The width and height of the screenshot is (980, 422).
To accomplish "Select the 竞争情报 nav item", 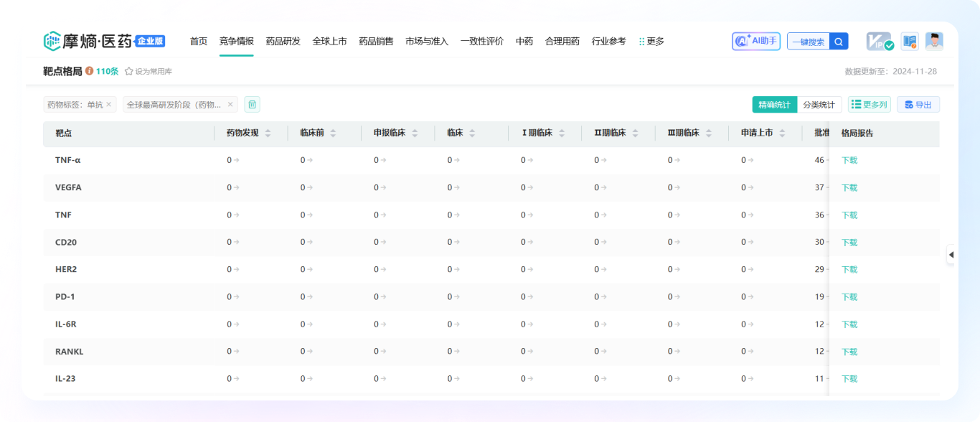I will (x=237, y=42).
